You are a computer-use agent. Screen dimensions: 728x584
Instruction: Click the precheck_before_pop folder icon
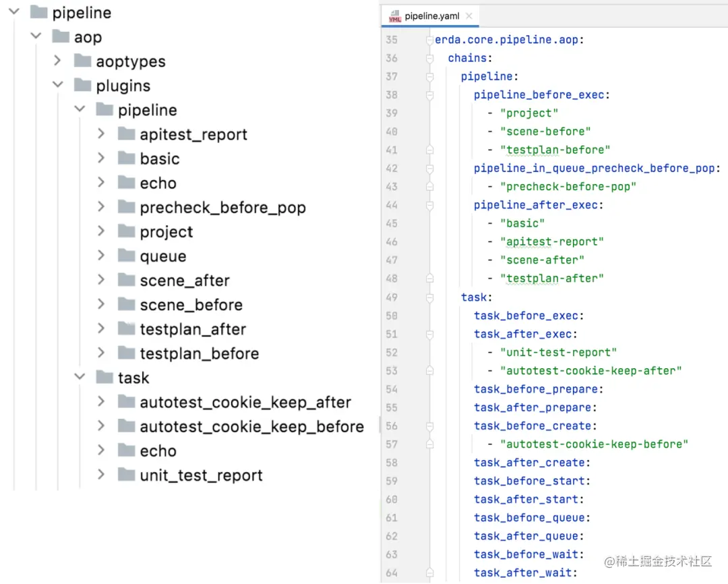click(126, 206)
